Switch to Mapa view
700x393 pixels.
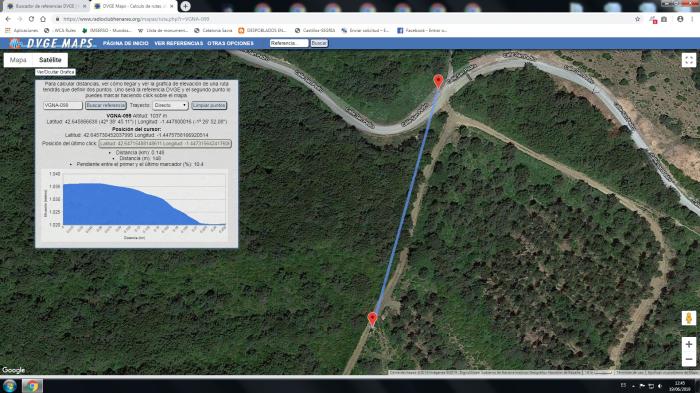pyautogui.click(x=18, y=60)
